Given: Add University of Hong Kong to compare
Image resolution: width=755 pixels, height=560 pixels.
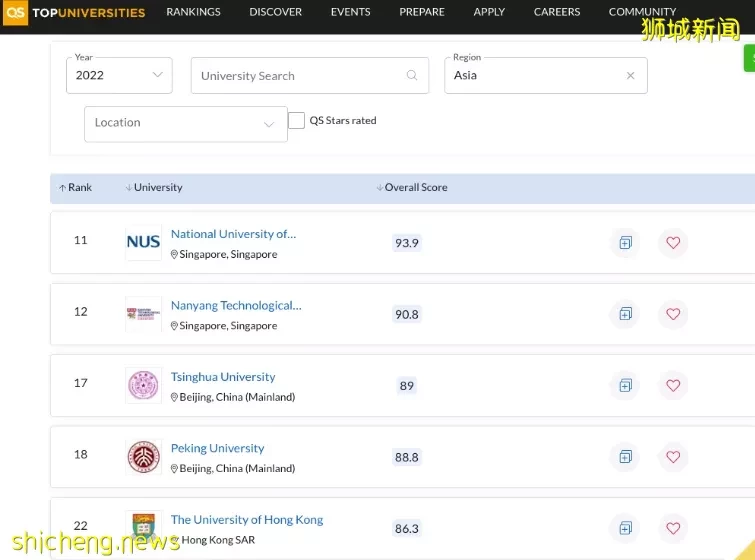Looking at the screenshot, I should click(625, 528).
